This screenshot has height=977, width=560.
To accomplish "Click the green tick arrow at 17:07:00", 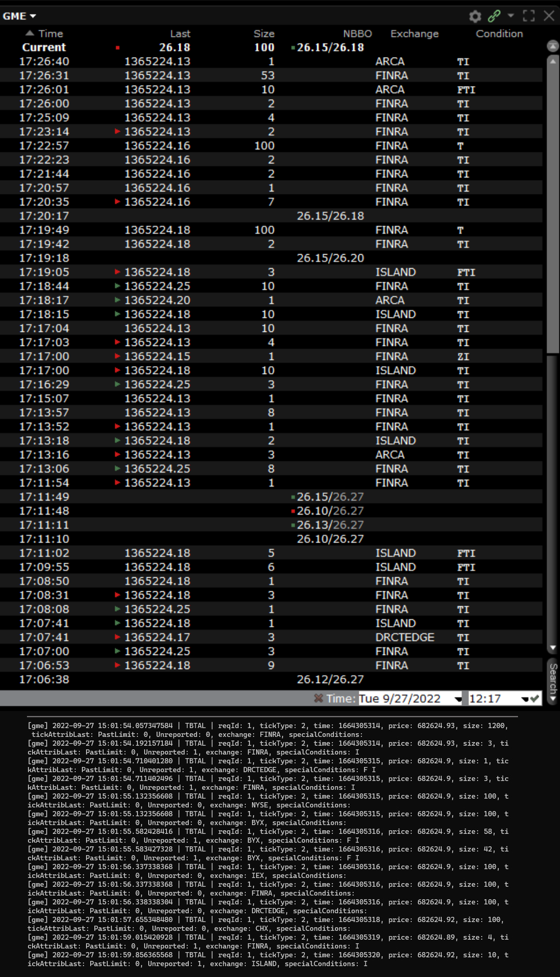I will pos(118,651).
